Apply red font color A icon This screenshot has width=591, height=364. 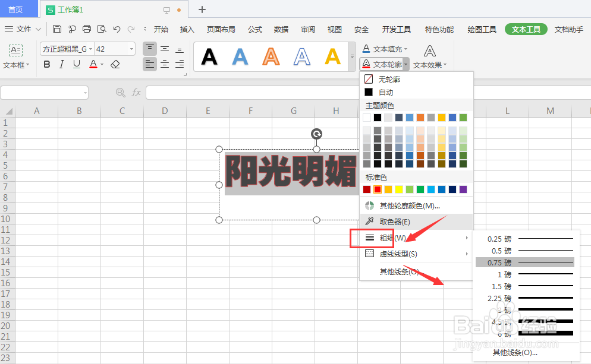coord(93,64)
